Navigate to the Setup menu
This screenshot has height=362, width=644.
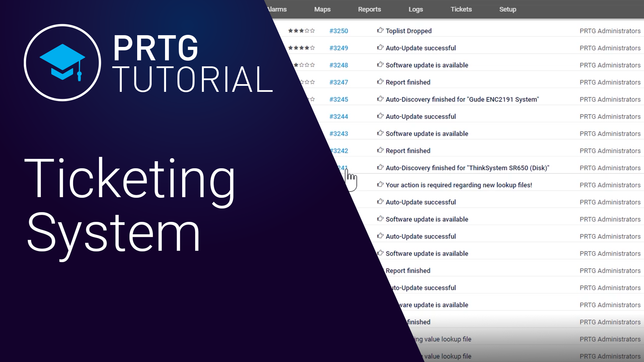(507, 9)
